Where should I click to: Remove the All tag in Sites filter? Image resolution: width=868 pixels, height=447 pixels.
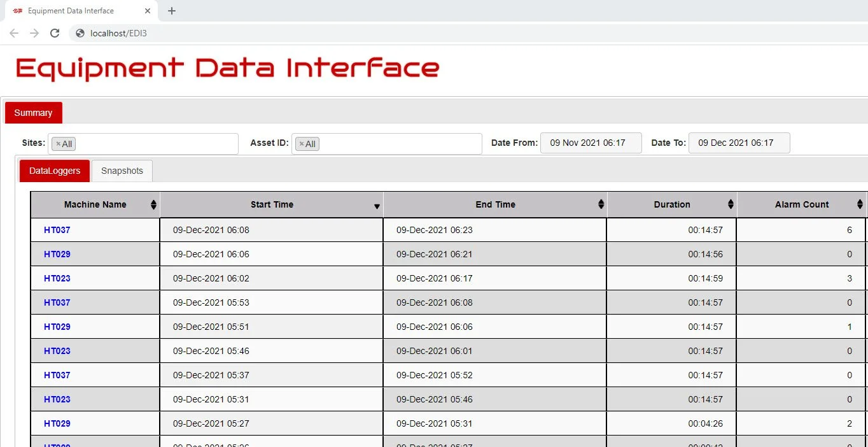pyautogui.click(x=58, y=144)
